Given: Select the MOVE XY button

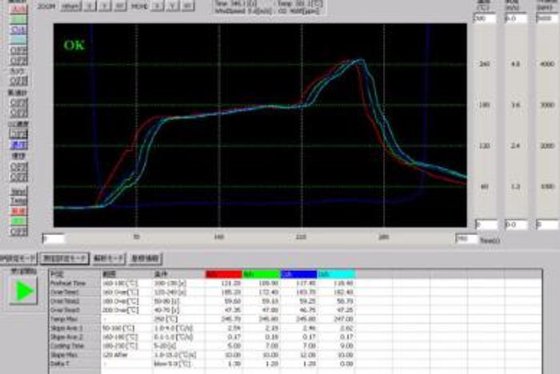Looking at the screenshot, I should 188,6.
